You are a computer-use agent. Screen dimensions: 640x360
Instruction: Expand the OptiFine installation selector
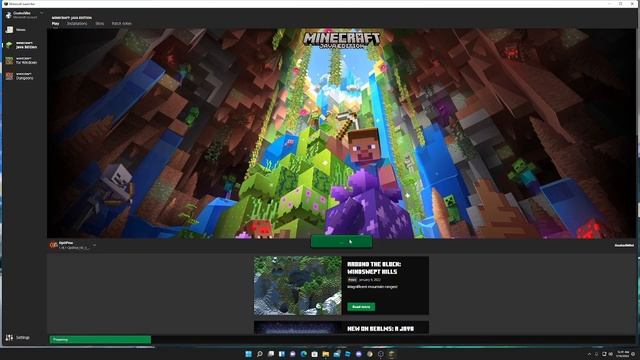pos(73,245)
